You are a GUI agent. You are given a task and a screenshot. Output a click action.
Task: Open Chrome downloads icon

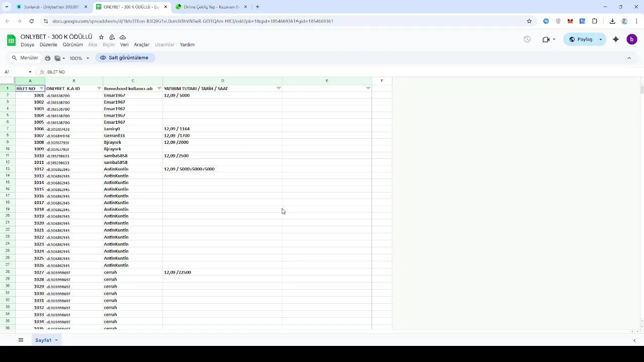[612, 21]
